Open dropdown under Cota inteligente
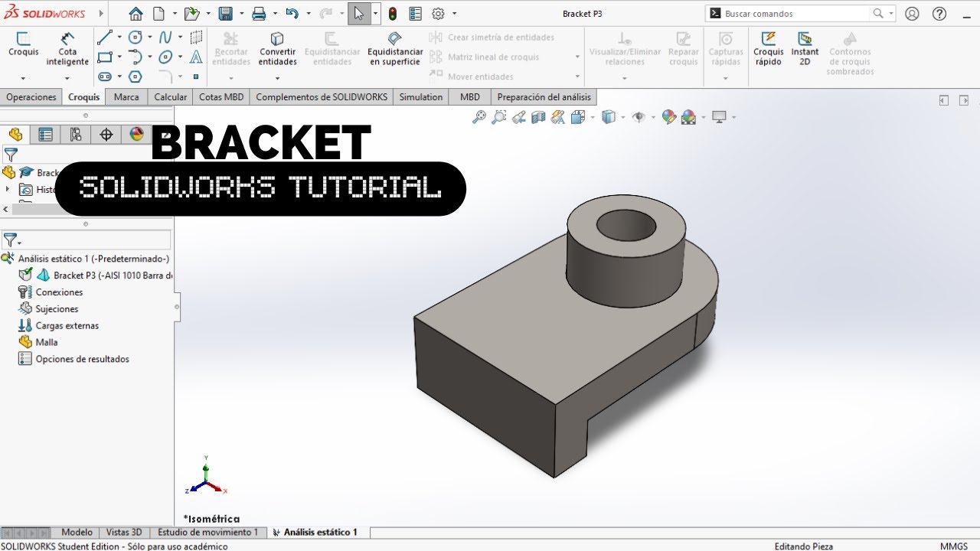The width and height of the screenshot is (980, 551). click(67, 78)
